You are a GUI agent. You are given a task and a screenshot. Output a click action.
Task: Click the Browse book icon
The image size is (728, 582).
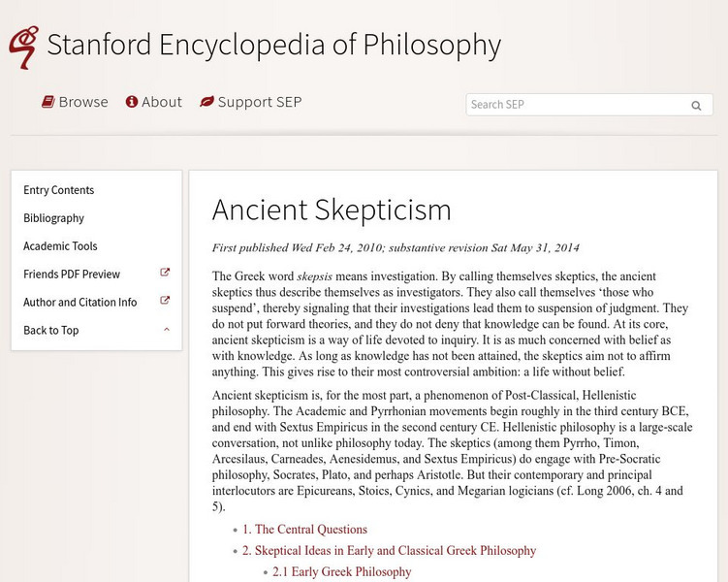click(x=48, y=102)
